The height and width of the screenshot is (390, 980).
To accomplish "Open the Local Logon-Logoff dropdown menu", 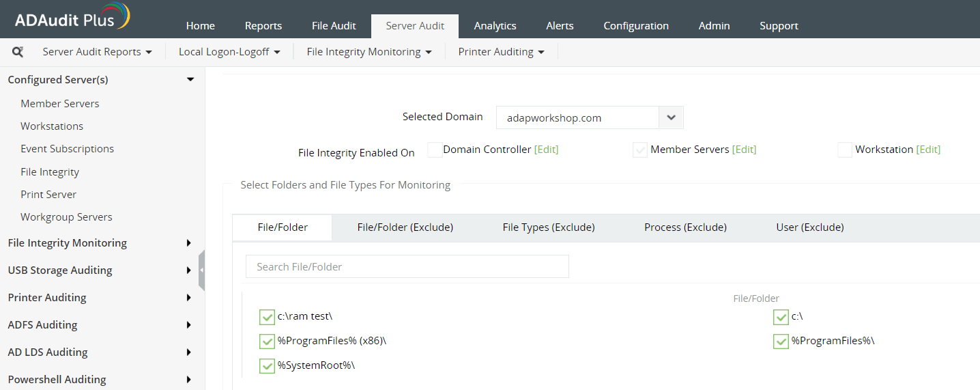I will click(229, 52).
